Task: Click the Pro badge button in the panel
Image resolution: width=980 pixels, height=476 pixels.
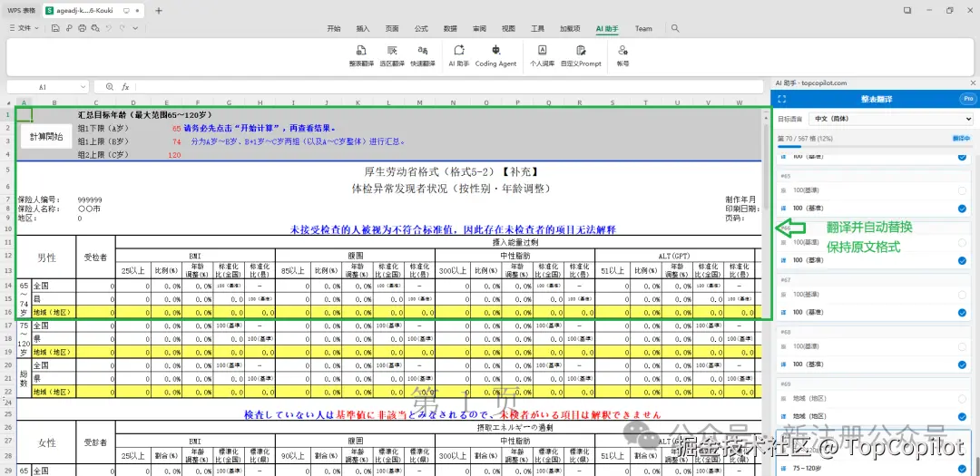Action: coord(967,100)
